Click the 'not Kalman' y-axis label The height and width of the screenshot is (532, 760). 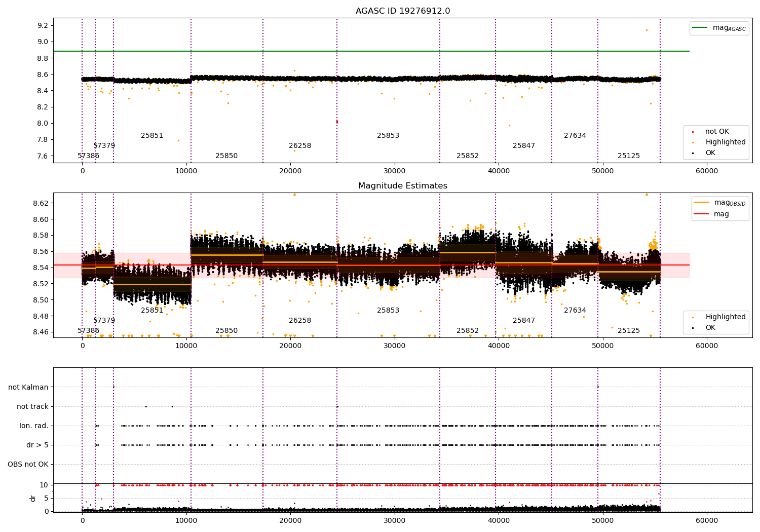pos(28,387)
